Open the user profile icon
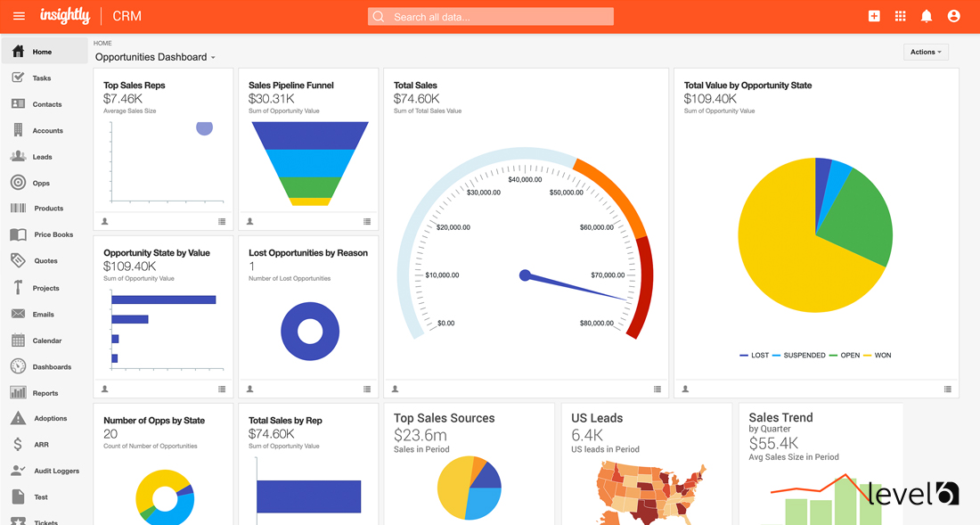This screenshot has height=525, width=980. [x=953, y=16]
